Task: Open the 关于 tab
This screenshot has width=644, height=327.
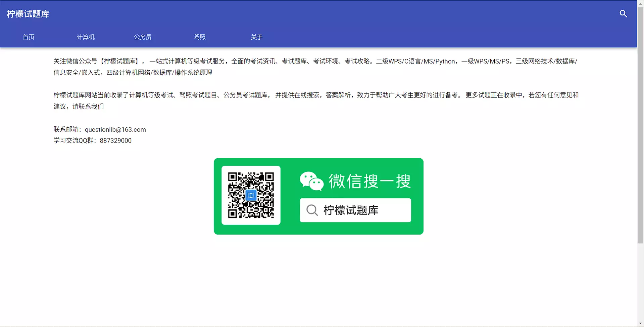Action: 257,37
